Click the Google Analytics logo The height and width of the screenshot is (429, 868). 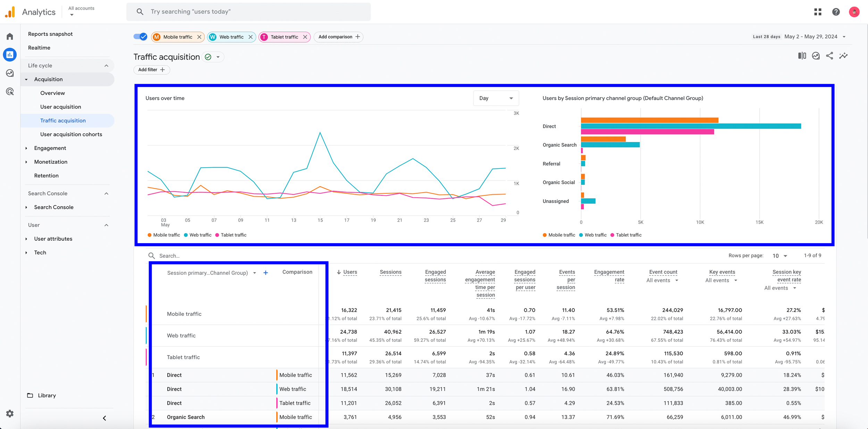coord(10,12)
